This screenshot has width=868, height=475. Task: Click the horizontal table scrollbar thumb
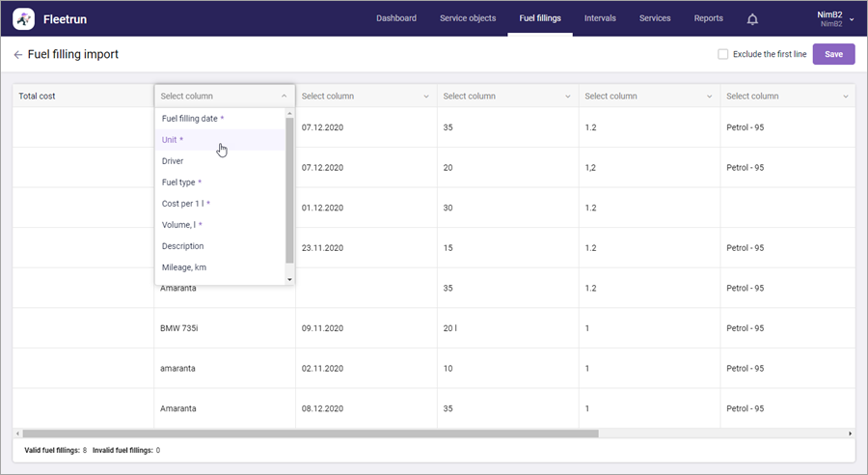click(309, 433)
